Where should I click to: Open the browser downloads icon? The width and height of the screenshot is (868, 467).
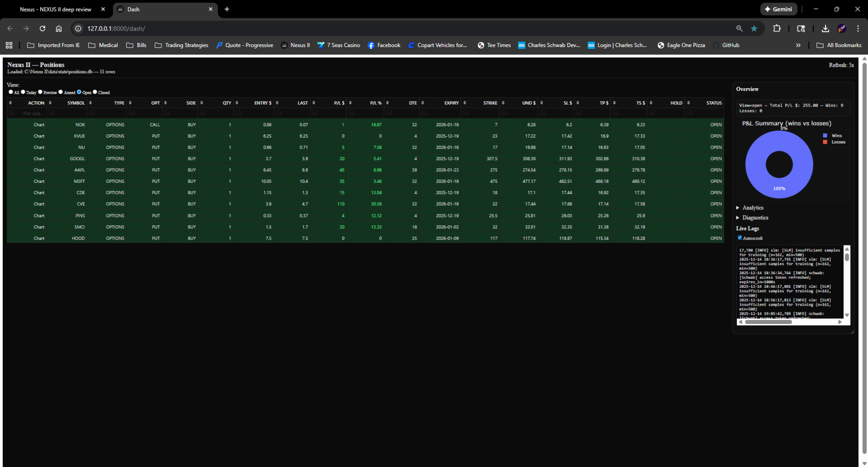click(825, 28)
